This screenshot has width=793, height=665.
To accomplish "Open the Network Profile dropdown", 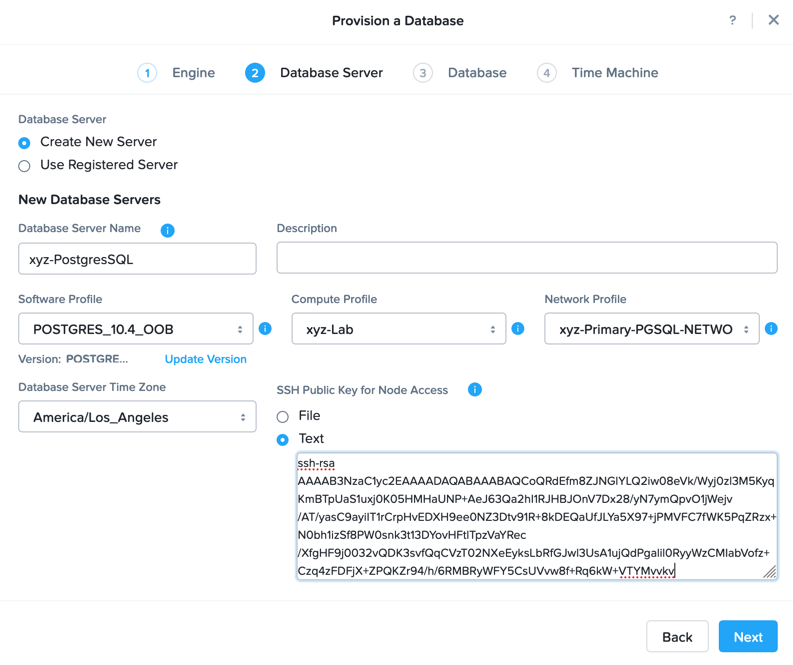I will [651, 329].
